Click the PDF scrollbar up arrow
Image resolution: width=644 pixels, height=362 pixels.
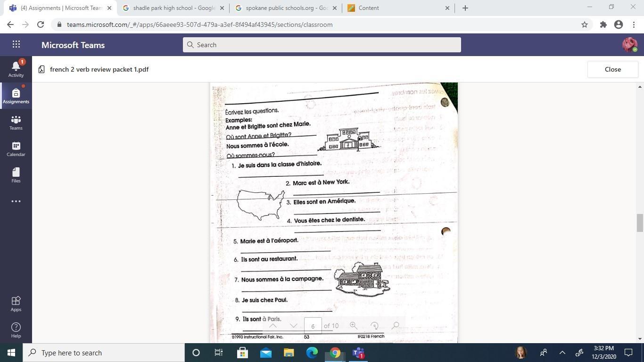coord(640,87)
